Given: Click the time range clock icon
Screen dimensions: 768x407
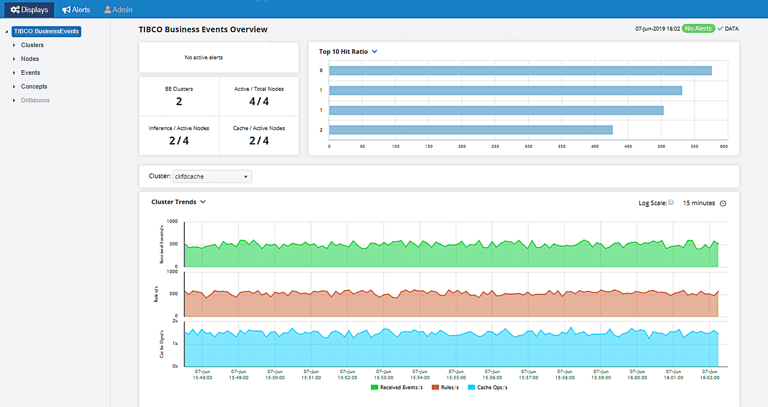Looking at the screenshot, I should [x=723, y=203].
